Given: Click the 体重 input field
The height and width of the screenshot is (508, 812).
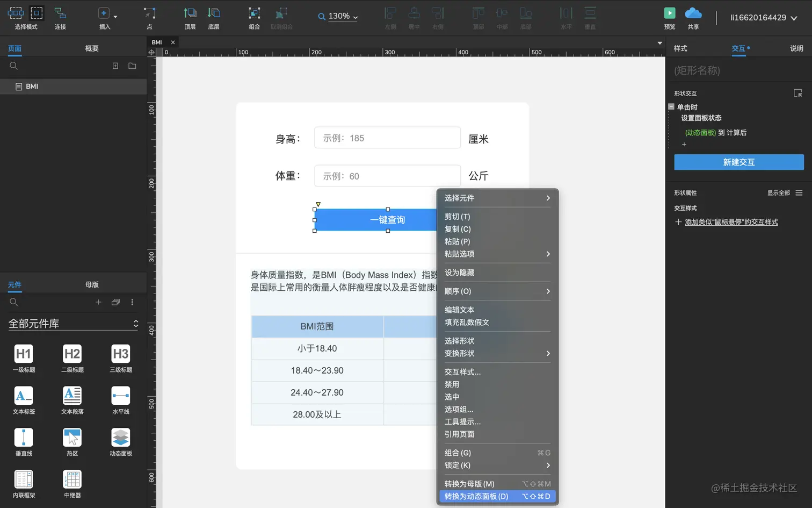Looking at the screenshot, I should pyautogui.click(x=387, y=176).
